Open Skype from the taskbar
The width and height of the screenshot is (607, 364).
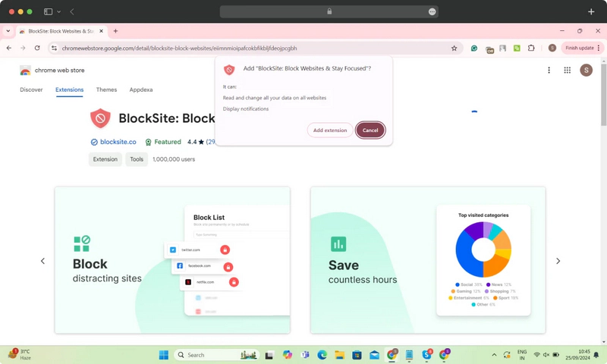point(427,354)
